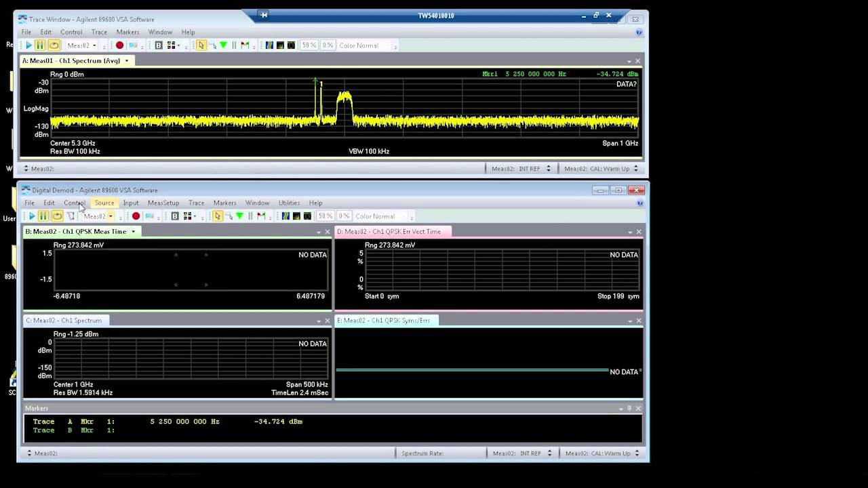The image size is (868, 488).
Task: Open Source menu in Digital Demod window
Action: click(x=104, y=203)
